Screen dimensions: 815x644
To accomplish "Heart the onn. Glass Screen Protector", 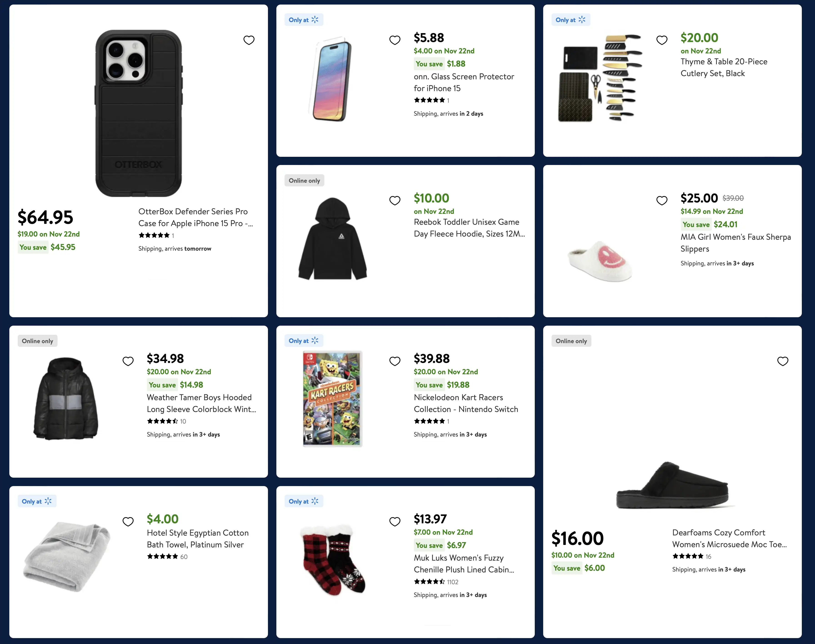I will [395, 40].
